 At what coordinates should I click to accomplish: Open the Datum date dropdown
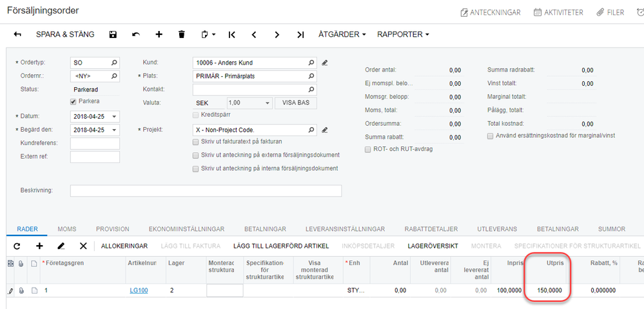point(114,116)
